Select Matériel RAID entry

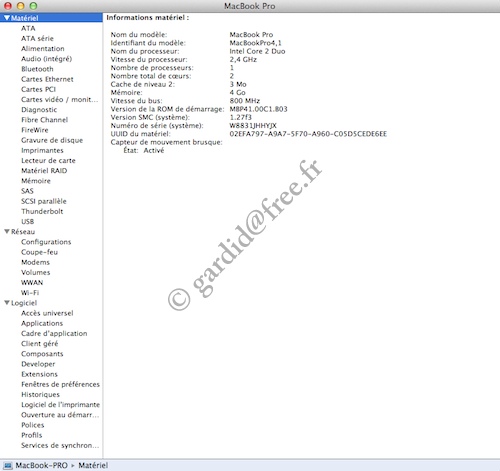coord(44,171)
